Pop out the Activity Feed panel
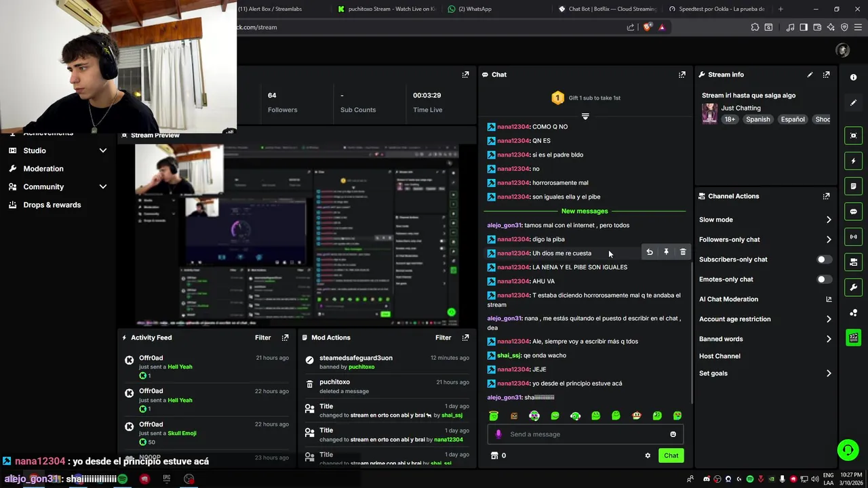 [285, 338]
